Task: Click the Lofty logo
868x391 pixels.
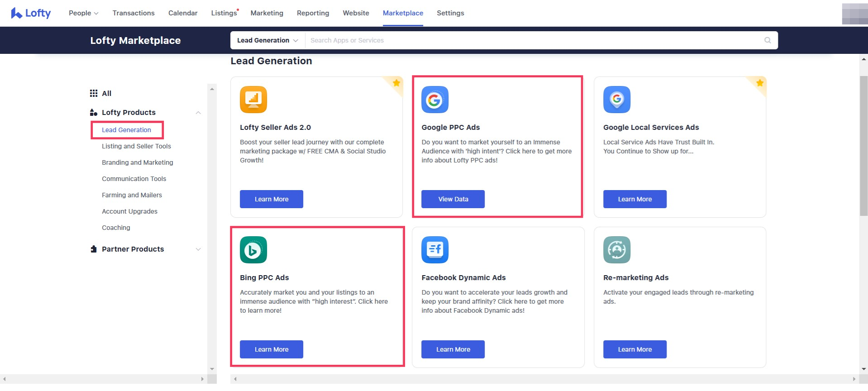Action: click(x=31, y=13)
